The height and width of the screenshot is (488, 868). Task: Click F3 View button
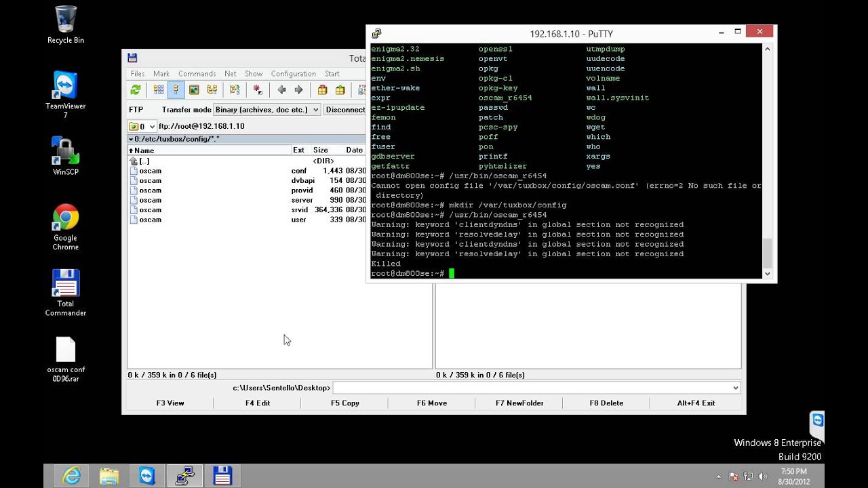[170, 403]
